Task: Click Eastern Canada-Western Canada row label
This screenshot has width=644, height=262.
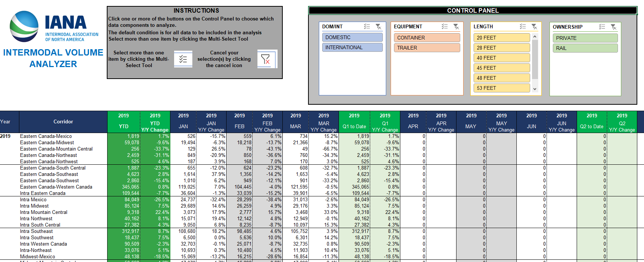Action: point(56,187)
